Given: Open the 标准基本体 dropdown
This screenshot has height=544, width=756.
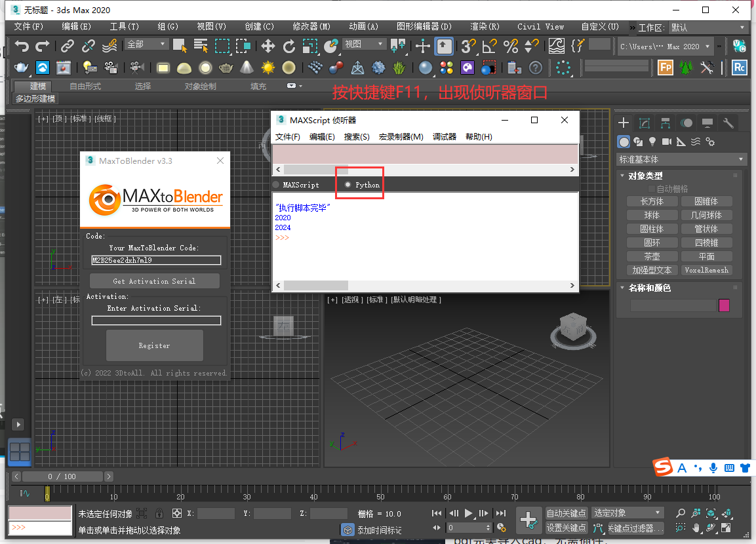Looking at the screenshot, I should point(682,159).
